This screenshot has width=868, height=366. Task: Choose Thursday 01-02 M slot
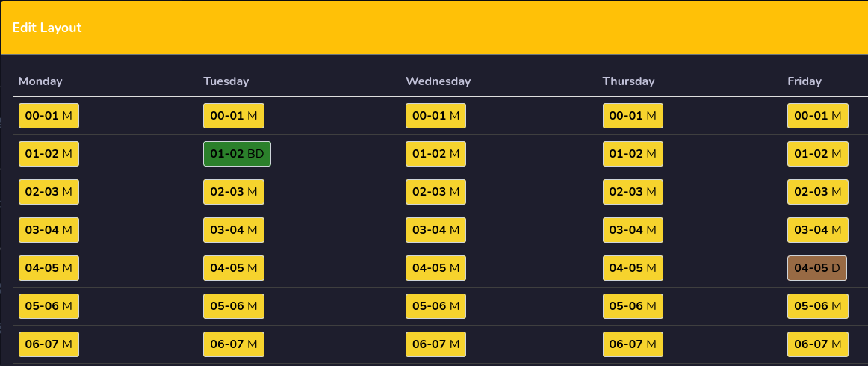633,154
